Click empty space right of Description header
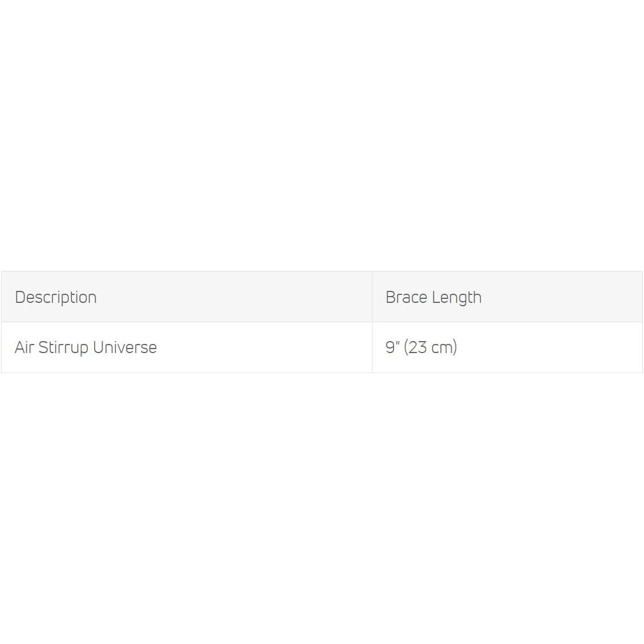Image resolution: width=644 pixels, height=644 pixels. click(x=228, y=297)
